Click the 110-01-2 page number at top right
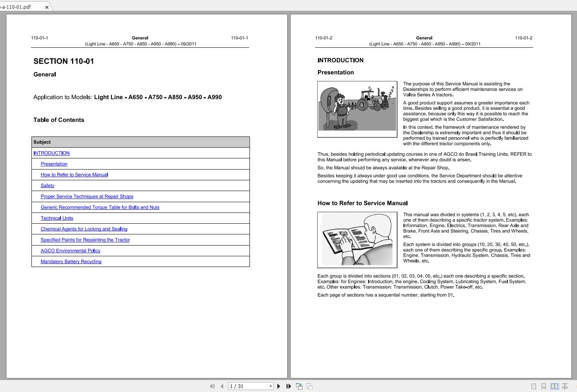The width and height of the screenshot is (577, 392). (x=524, y=38)
